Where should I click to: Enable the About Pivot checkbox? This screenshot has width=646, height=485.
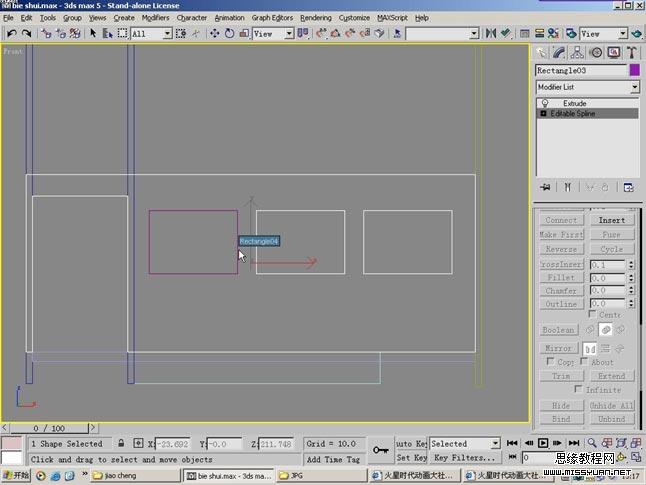[584, 361]
